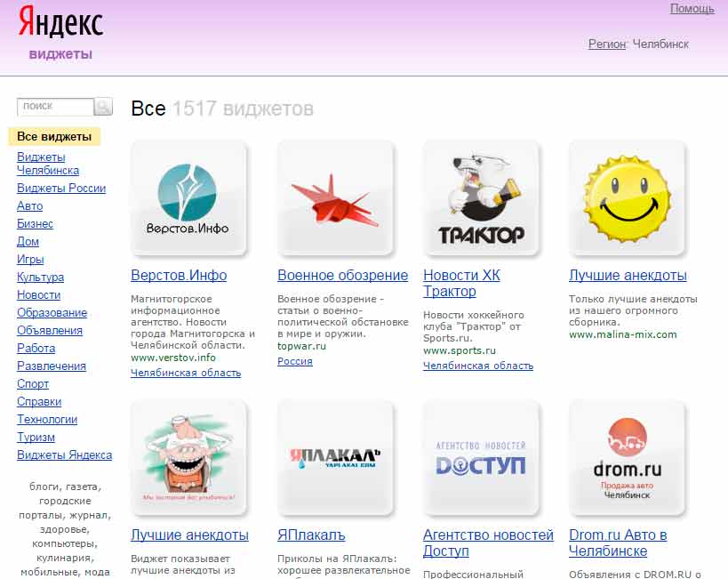This screenshot has height=579, width=728.
Task: Open the Спорт category
Action: [x=33, y=384]
